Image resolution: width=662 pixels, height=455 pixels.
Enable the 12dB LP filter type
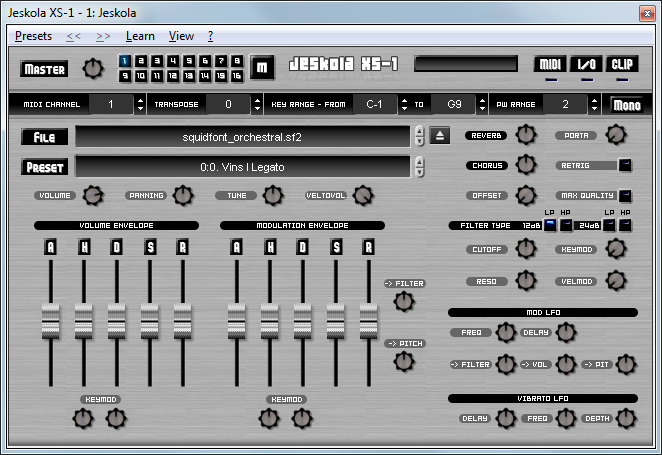click(x=550, y=225)
